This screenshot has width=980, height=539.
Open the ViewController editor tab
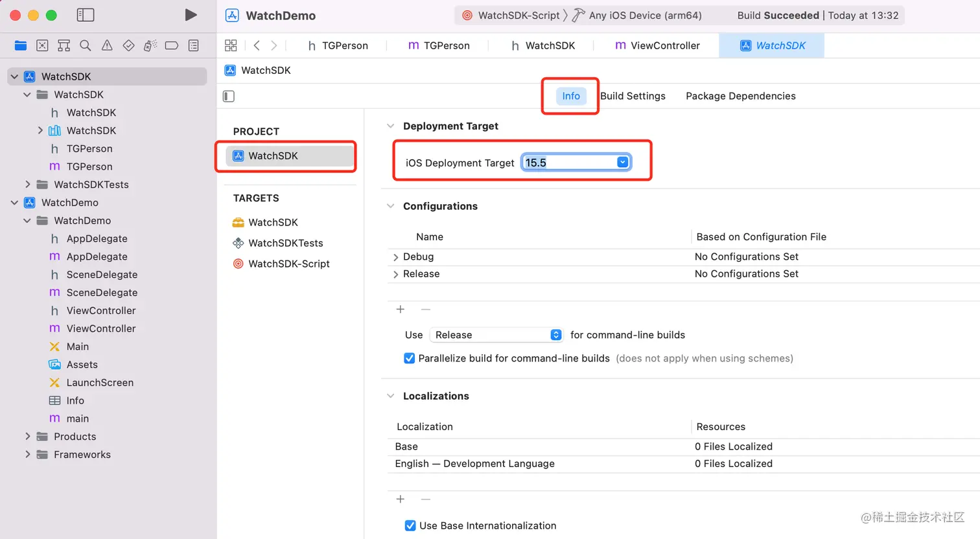point(658,45)
